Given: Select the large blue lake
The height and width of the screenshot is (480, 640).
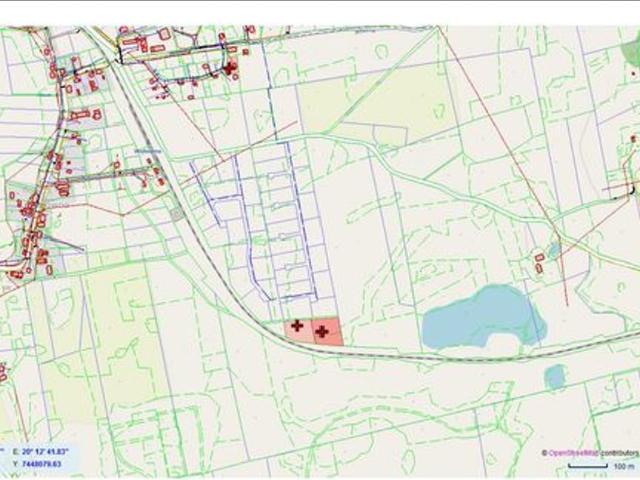Looking at the screenshot, I should click(484, 318).
